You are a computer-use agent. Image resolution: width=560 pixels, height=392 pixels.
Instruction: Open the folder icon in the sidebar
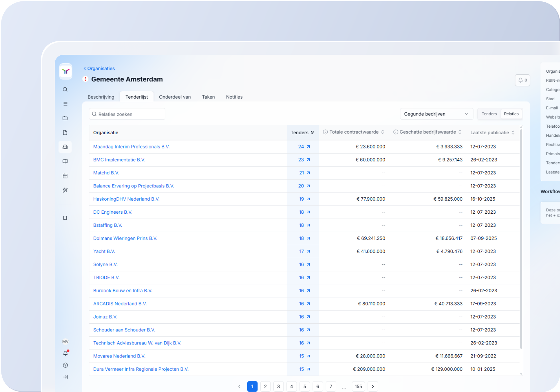[x=65, y=118]
